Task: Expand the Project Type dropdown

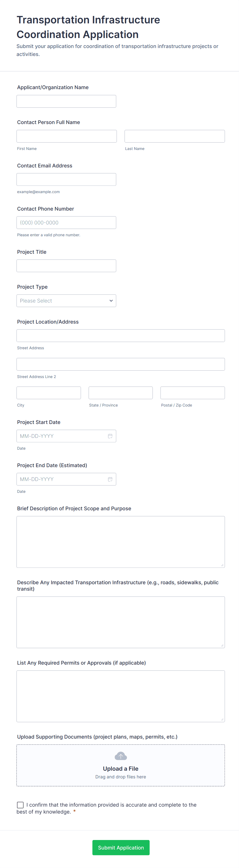Action: 66,300
